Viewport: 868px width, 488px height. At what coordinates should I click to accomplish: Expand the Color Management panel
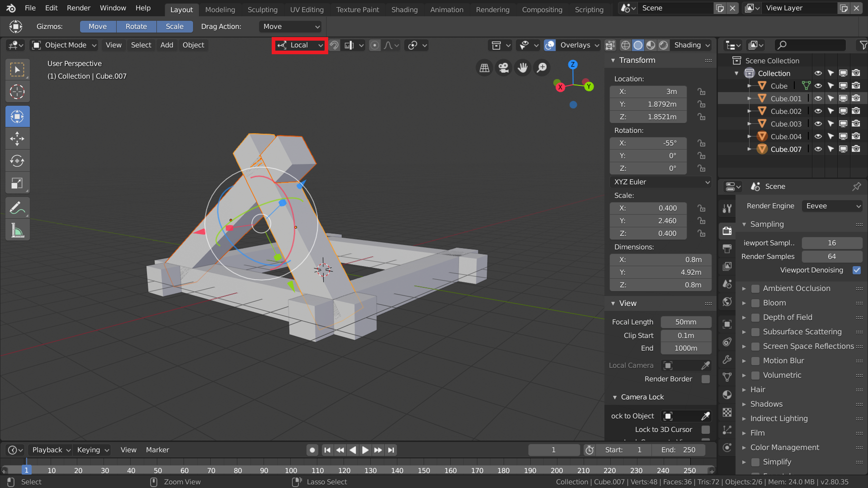click(744, 448)
